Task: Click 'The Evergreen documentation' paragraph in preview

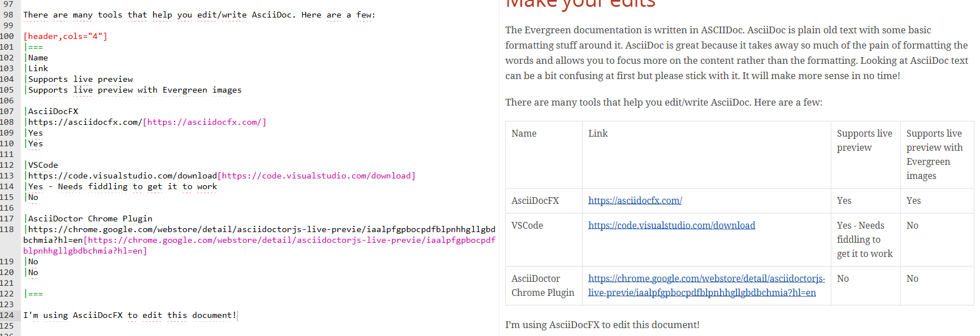Action: coord(736,53)
